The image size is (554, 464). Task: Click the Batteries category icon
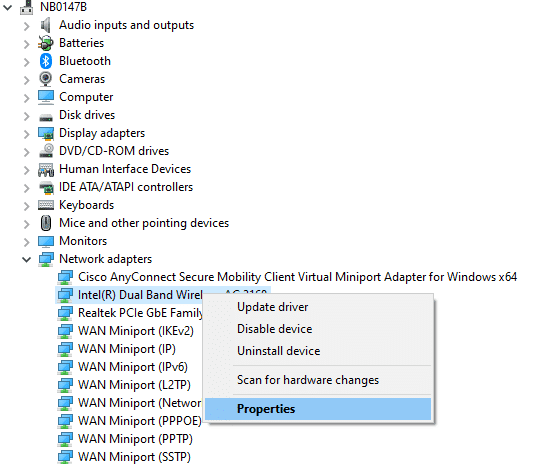point(46,43)
